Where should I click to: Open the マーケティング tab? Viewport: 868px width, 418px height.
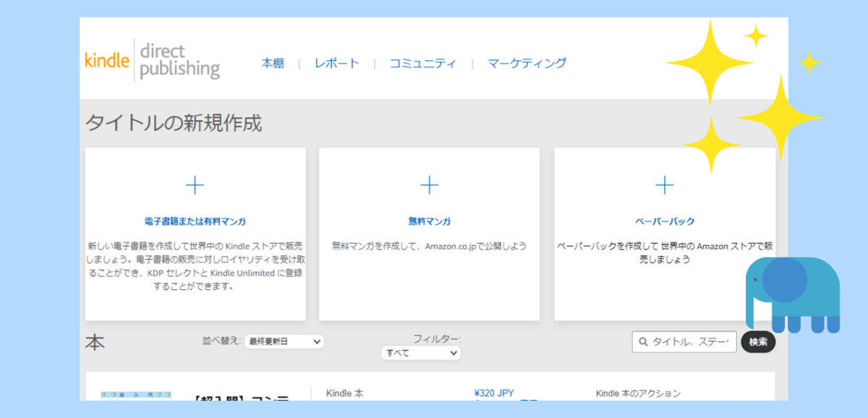pos(527,63)
